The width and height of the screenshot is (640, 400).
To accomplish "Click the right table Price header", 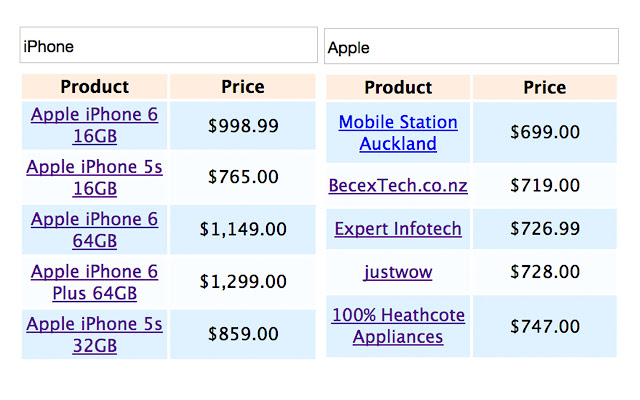I will pos(545,88).
